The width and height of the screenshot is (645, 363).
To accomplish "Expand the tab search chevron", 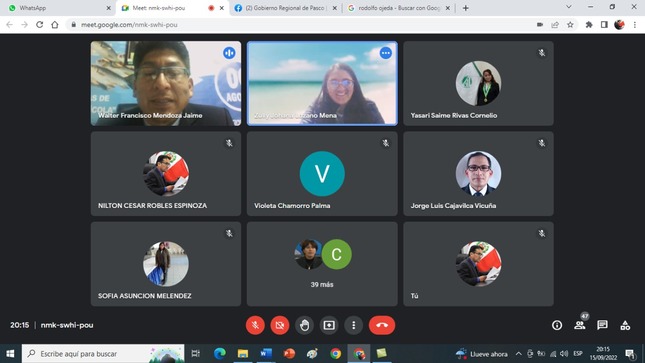I will [x=569, y=7].
